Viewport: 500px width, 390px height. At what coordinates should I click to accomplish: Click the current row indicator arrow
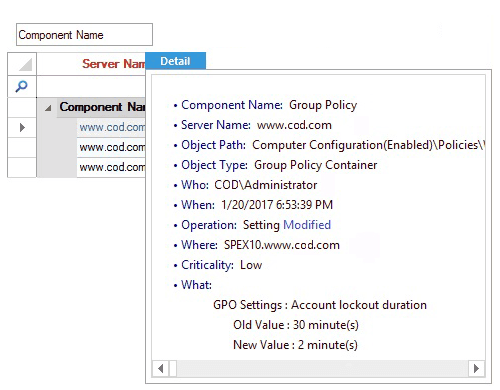click(x=22, y=127)
